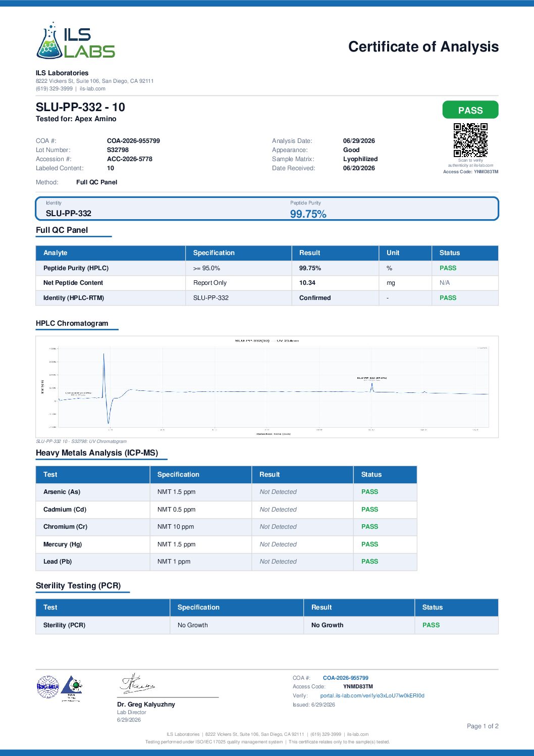This screenshot has height=756, width=534.
Task: Click the ilac-MRA accreditation logo
Action: 48,687
